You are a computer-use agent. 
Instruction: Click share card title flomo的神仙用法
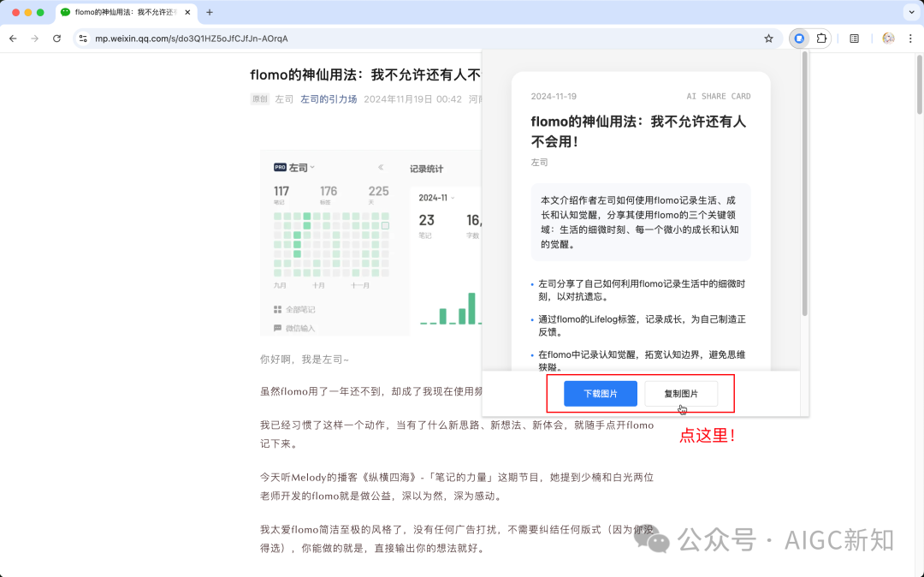(x=639, y=132)
